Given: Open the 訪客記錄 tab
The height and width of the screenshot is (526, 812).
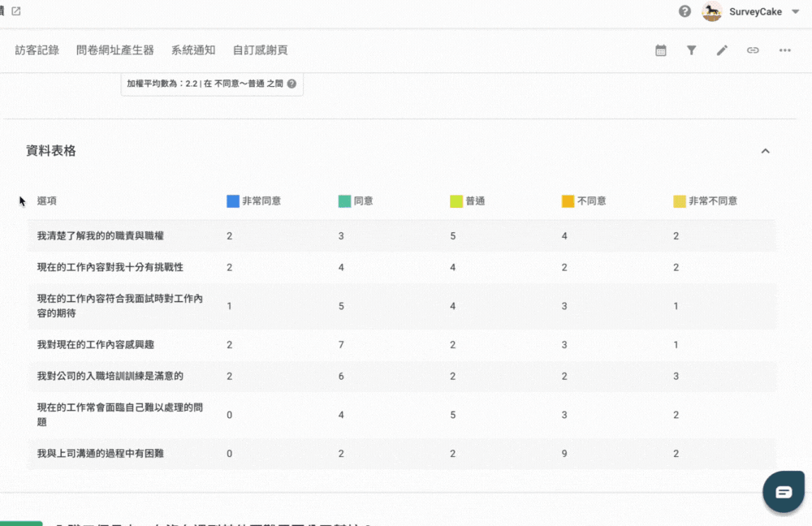Looking at the screenshot, I should pyautogui.click(x=37, y=50).
